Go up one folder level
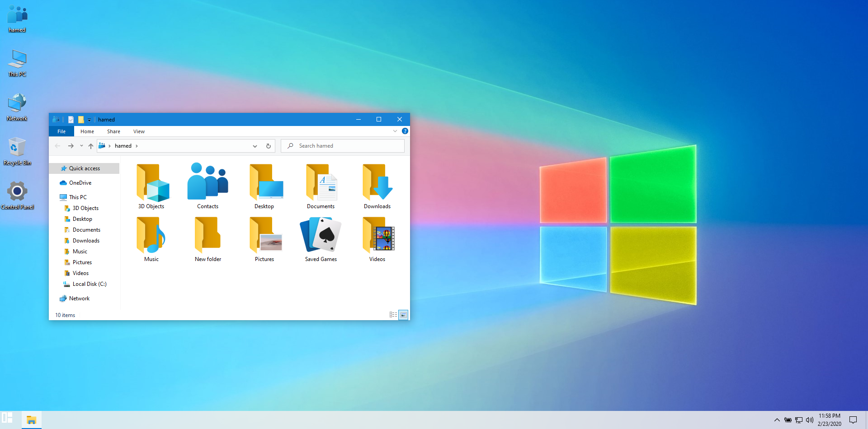Screen dimensions: 868x429 [91, 146]
